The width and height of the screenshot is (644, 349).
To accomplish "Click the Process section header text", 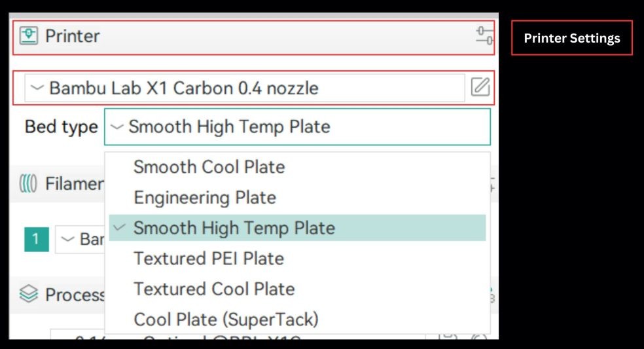I will (x=75, y=295).
